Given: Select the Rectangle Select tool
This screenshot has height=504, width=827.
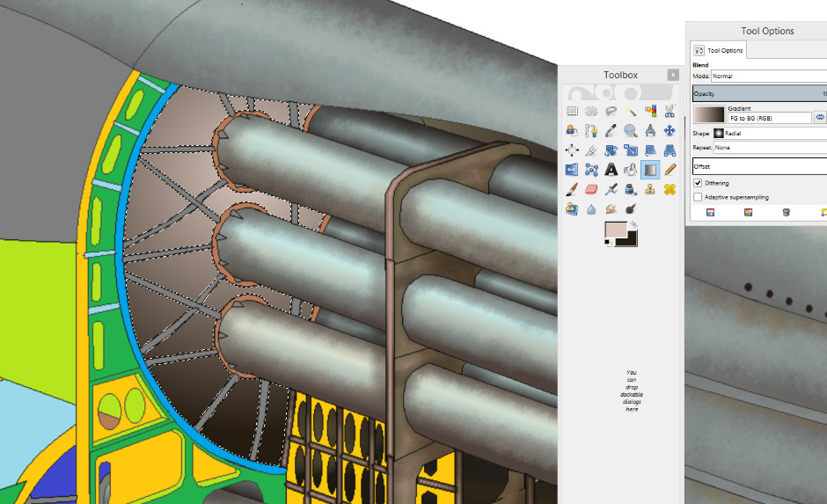Looking at the screenshot, I should click(572, 111).
